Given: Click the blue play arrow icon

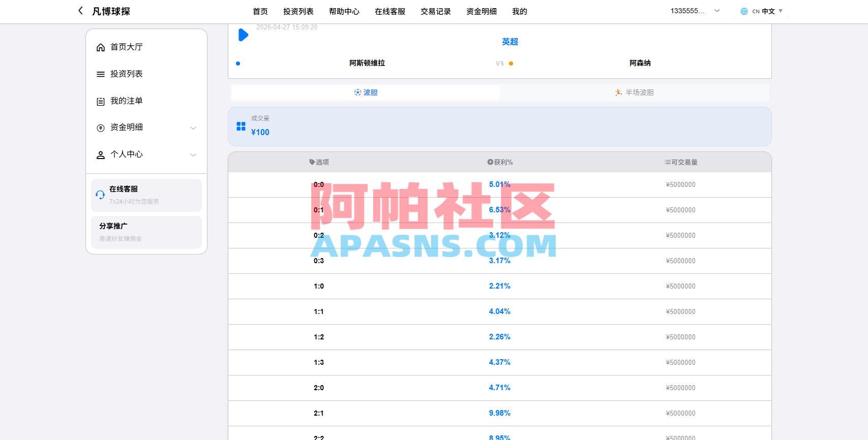Looking at the screenshot, I should tap(243, 35).
